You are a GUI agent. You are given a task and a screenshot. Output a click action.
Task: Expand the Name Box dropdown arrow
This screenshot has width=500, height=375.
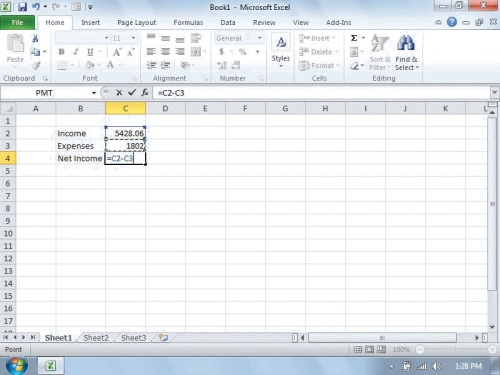(x=94, y=93)
